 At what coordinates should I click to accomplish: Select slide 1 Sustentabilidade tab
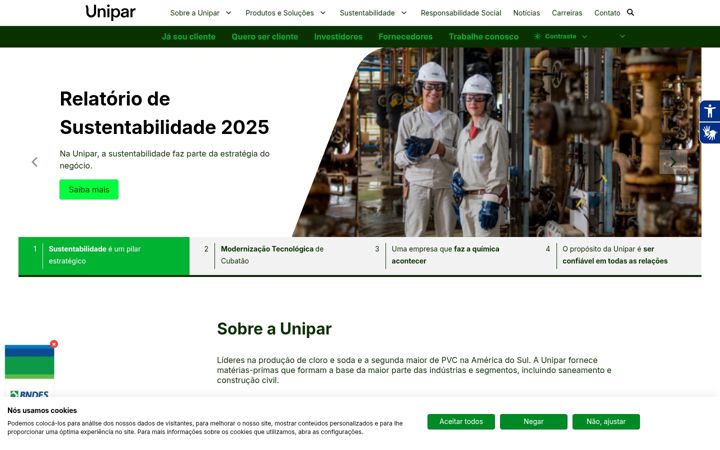point(104,256)
